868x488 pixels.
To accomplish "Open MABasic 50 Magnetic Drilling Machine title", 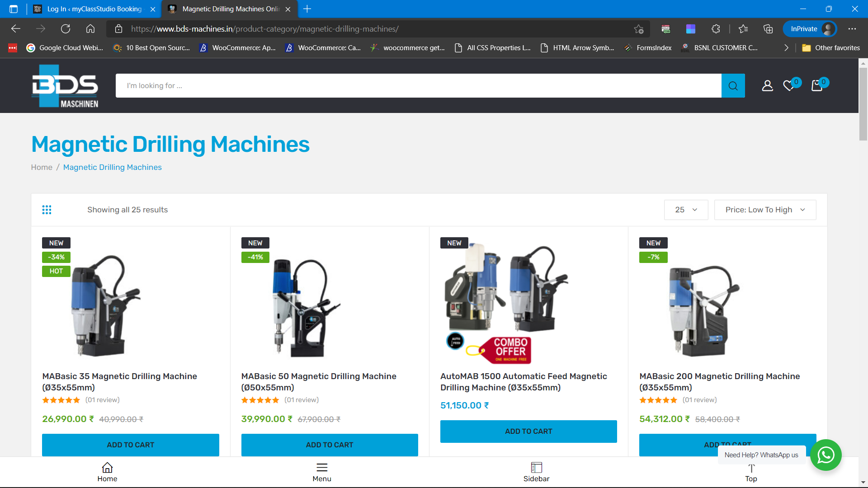I will [319, 382].
